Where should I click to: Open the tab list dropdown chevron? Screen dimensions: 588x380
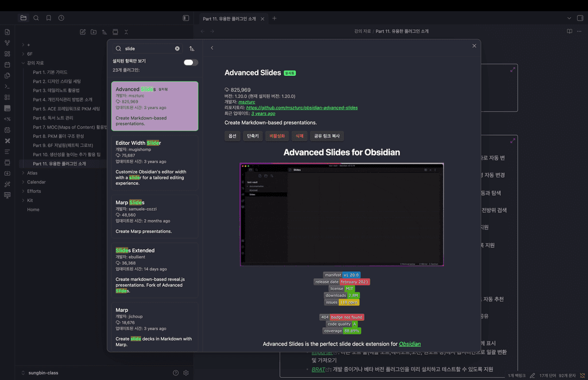click(x=569, y=18)
